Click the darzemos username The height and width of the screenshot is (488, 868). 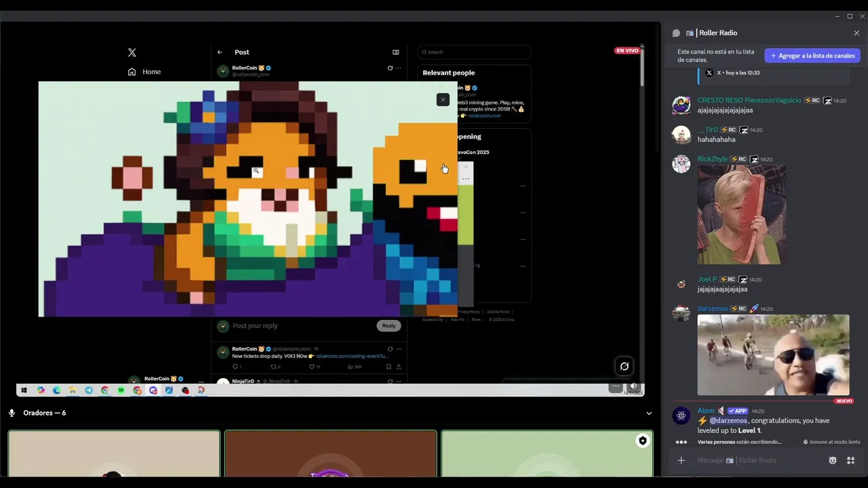tap(713, 308)
